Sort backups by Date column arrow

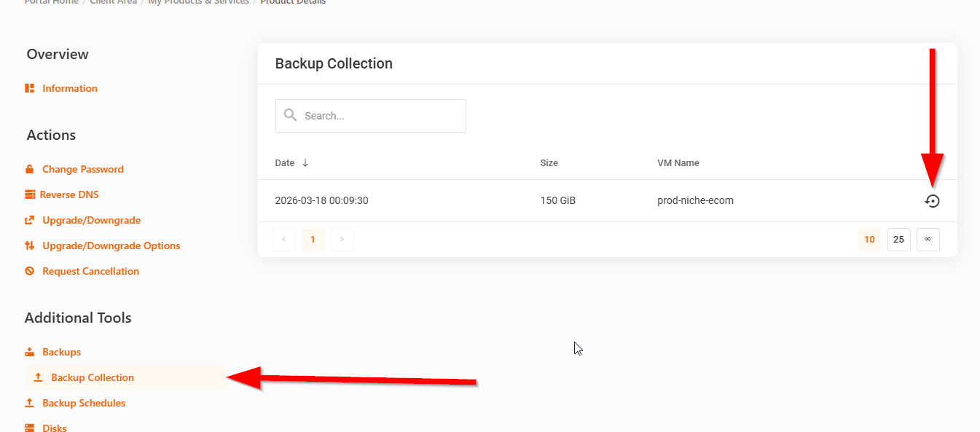tap(305, 163)
